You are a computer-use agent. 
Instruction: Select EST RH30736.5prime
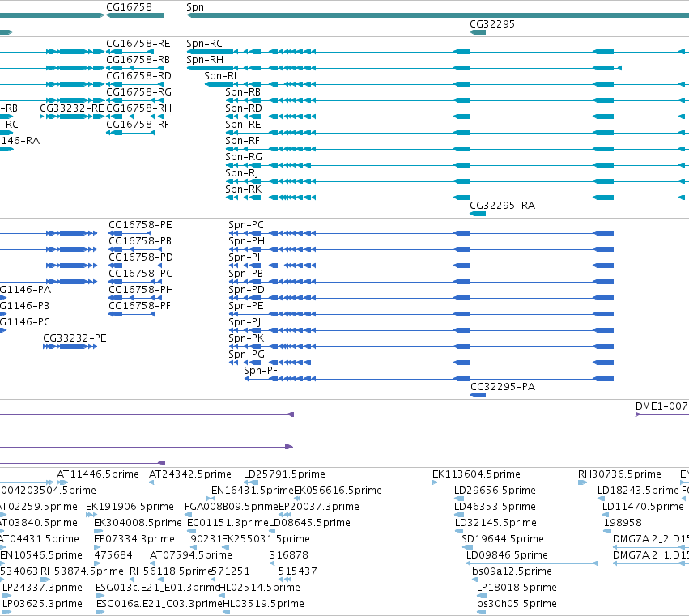[x=619, y=474]
